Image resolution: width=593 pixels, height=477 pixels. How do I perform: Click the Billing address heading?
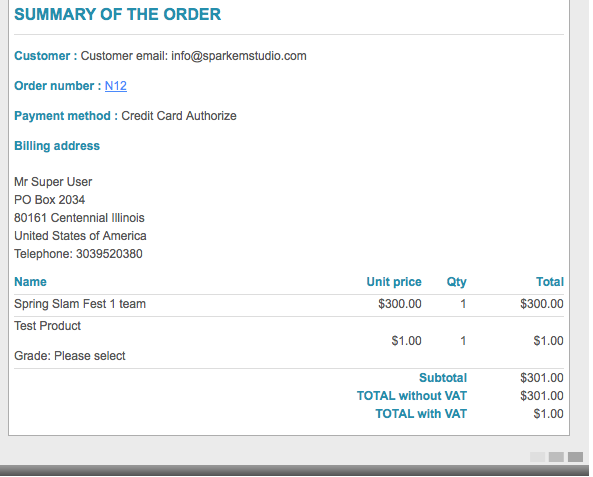pyautogui.click(x=57, y=146)
